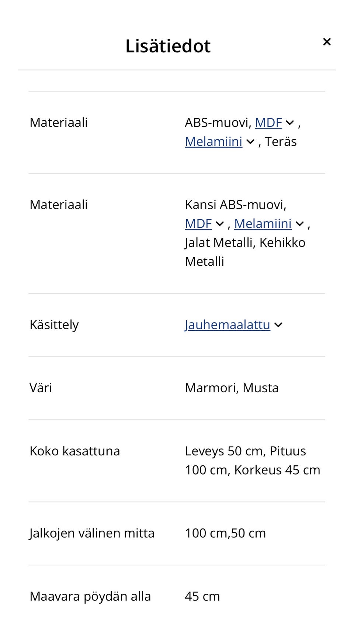Expand the chevron next to MDF in first Materiaali row
The image size is (354, 644).
[x=290, y=123]
